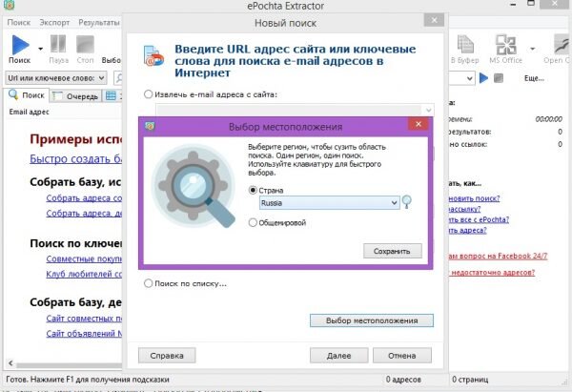The height and width of the screenshot is (392, 572).
Task: Open Url или ключевое слово combo box
Action: pos(56,78)
